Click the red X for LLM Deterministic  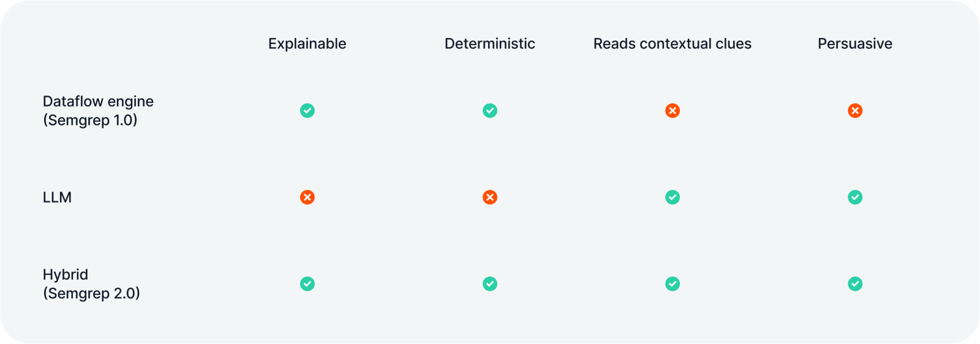click(490, 197)
